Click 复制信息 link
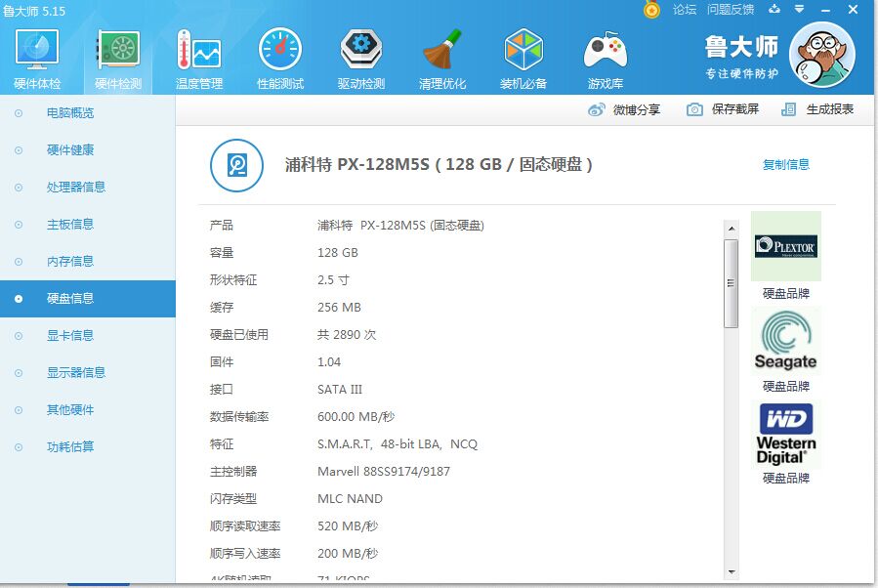Image resolution: width=878 pixels, height=588 pixels. click(786, 164)
